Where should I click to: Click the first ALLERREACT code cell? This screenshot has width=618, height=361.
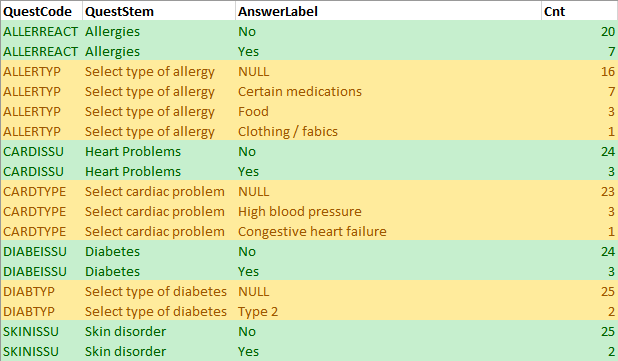pyautogui.click(x=41, y=32)
